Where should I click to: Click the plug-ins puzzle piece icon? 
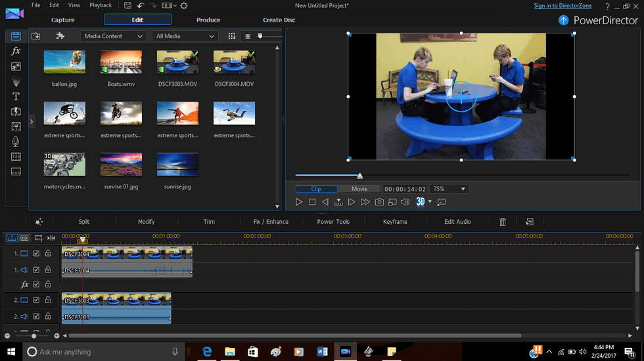tap(60, 36)
